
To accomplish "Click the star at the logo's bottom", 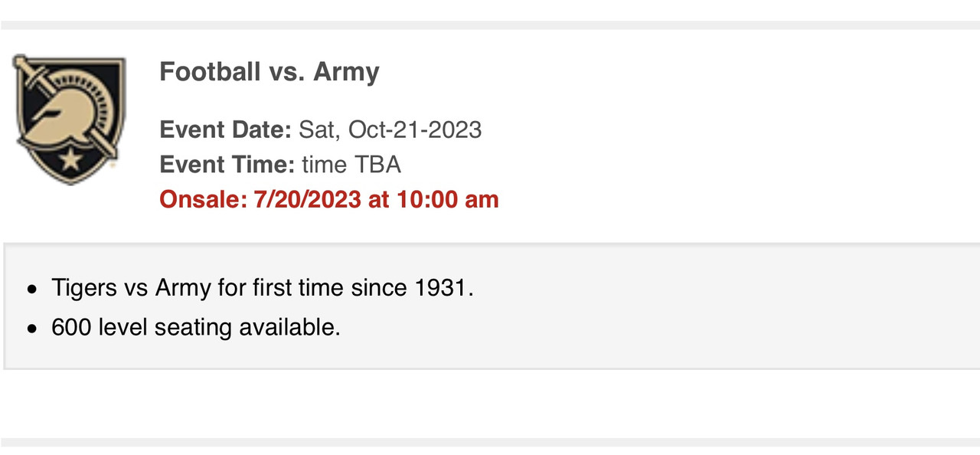I will [x=70, y=160].
